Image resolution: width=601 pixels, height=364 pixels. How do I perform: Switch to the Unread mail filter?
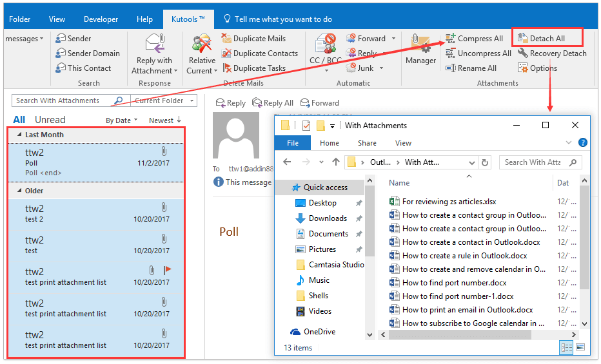pyautogui.click(x=50, y=120)
